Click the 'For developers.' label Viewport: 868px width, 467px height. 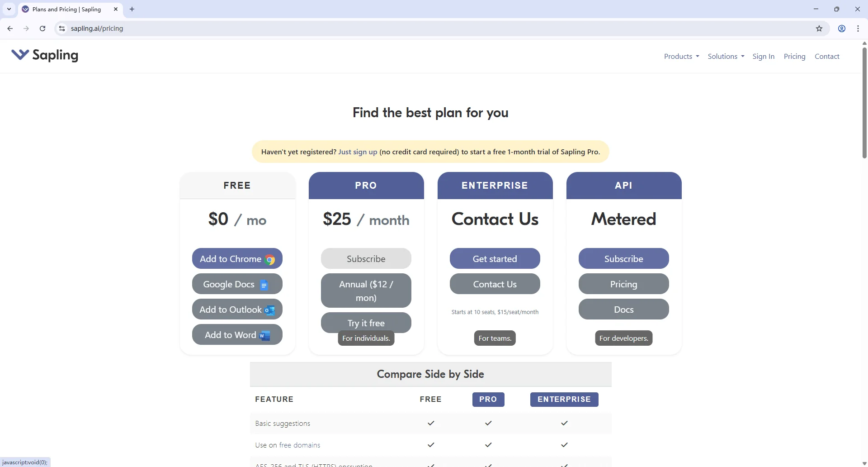coord(624,338)
